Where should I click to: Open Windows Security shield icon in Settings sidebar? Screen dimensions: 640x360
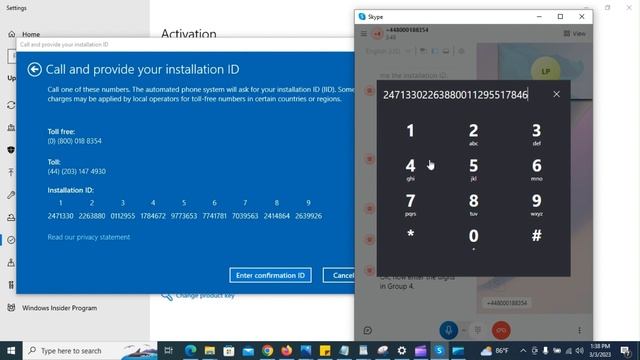[11, 150]
